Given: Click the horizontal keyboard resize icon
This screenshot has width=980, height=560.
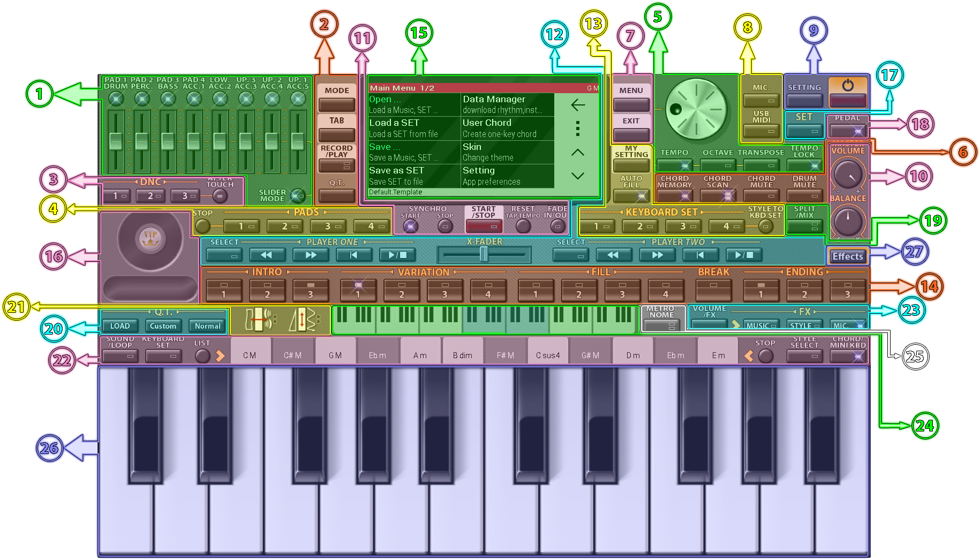Looking at the screenshot, I should click(x=258, y=320).
